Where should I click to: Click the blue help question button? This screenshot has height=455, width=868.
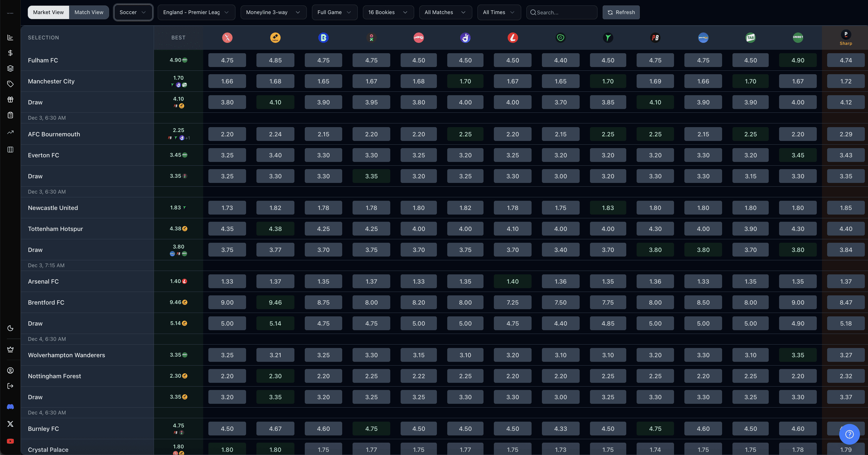click(x=849, y=434)
